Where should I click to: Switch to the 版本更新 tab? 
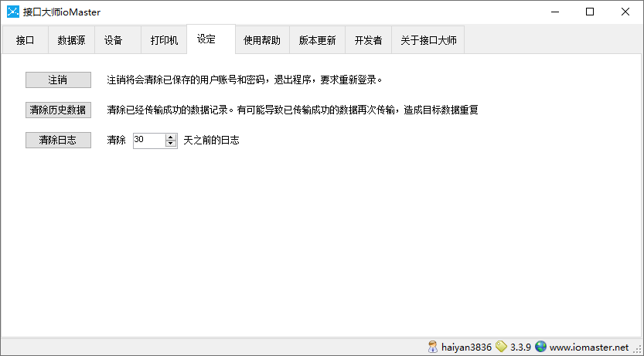[x=317, y=41]
